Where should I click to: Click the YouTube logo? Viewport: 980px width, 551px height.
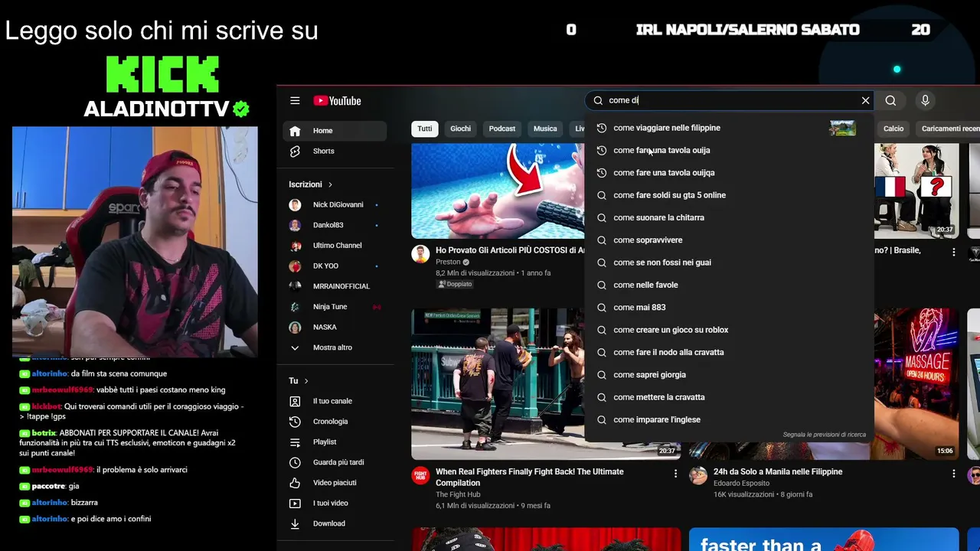(x=337, y=101)
